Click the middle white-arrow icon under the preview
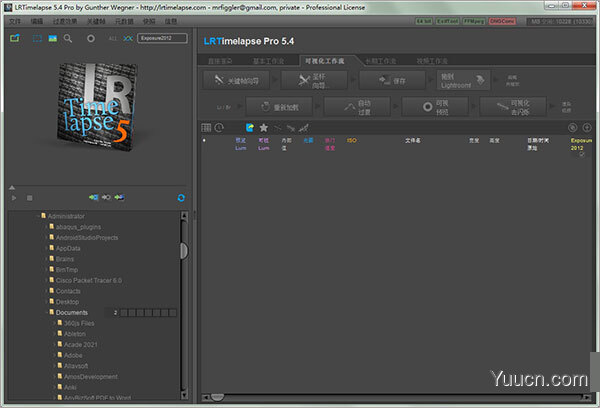600x408 pixels. [x=106, y=197]
